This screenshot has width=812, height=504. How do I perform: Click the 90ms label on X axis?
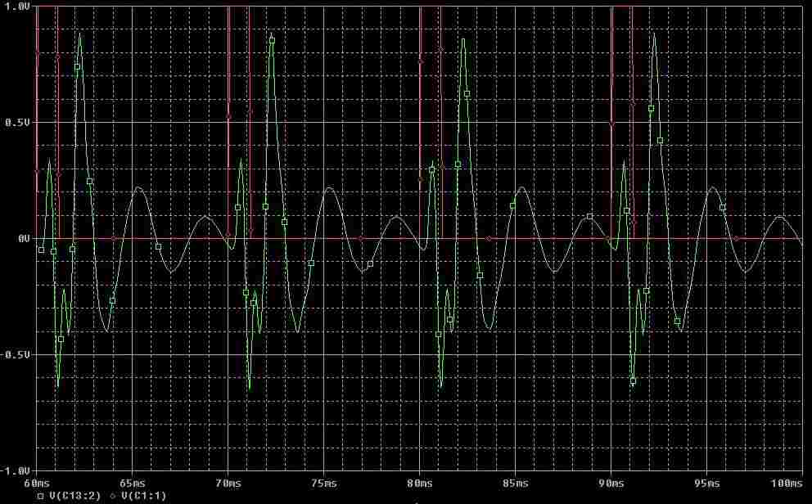[611, 484]
